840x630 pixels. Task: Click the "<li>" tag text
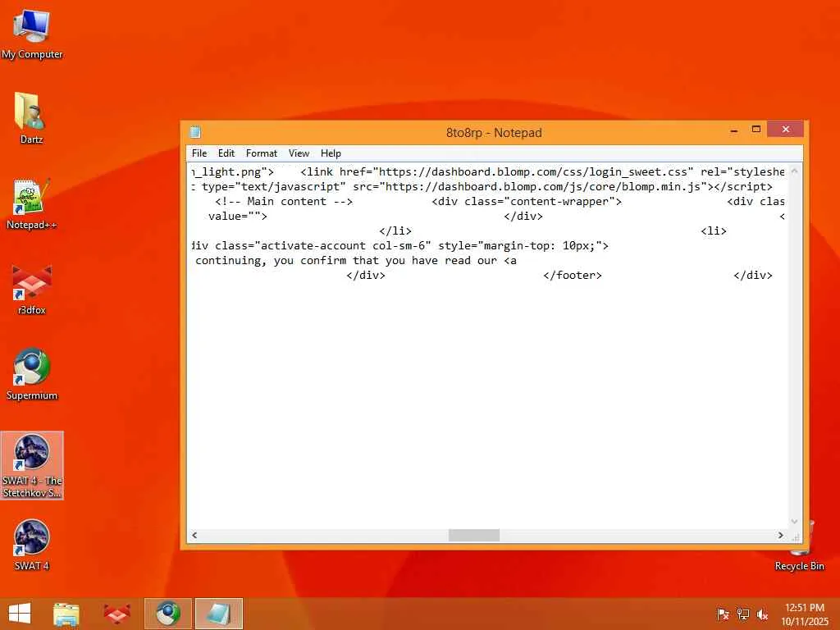pyautogui.click(x=714, y=231)
